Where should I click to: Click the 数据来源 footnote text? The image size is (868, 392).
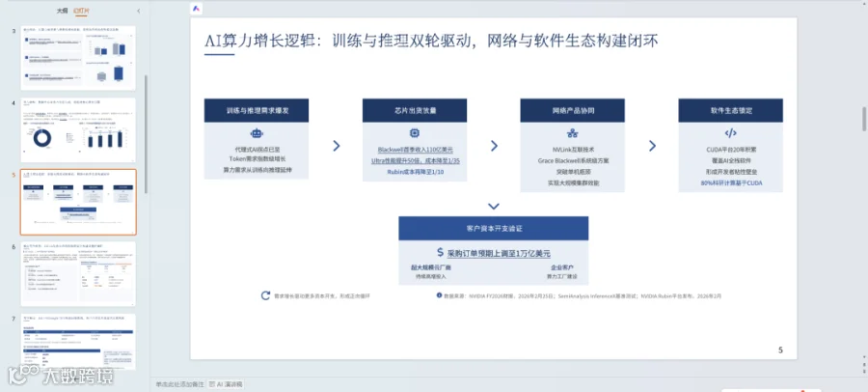(583, 296)
